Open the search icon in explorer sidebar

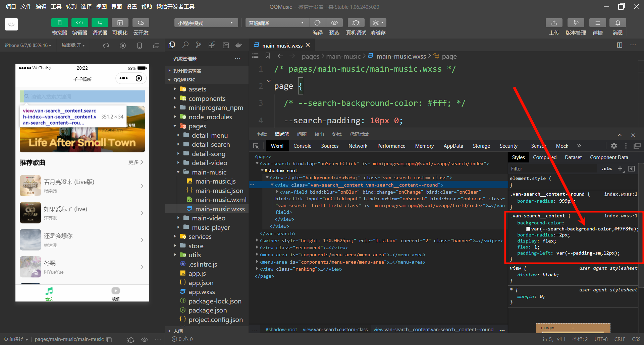(x=185, y=45)
